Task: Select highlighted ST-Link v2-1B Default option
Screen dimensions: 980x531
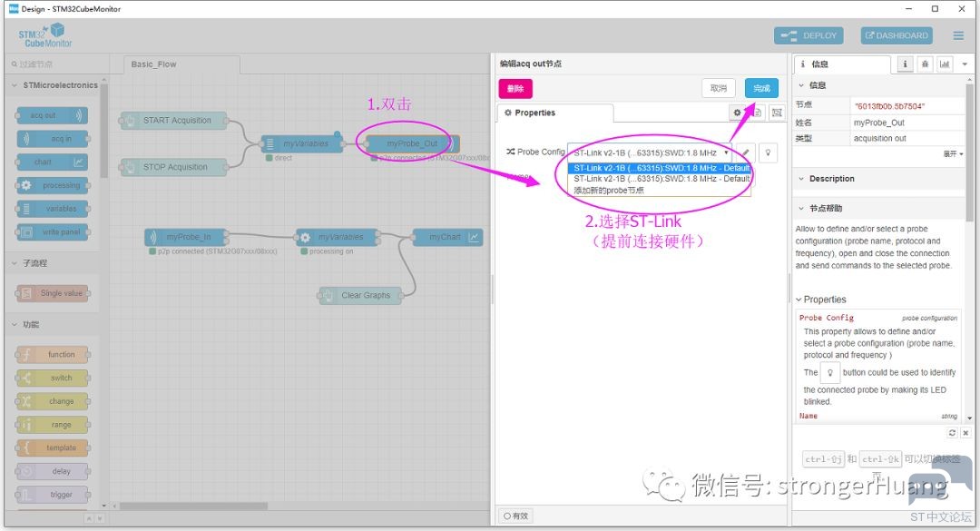Action: pos(661,168)
